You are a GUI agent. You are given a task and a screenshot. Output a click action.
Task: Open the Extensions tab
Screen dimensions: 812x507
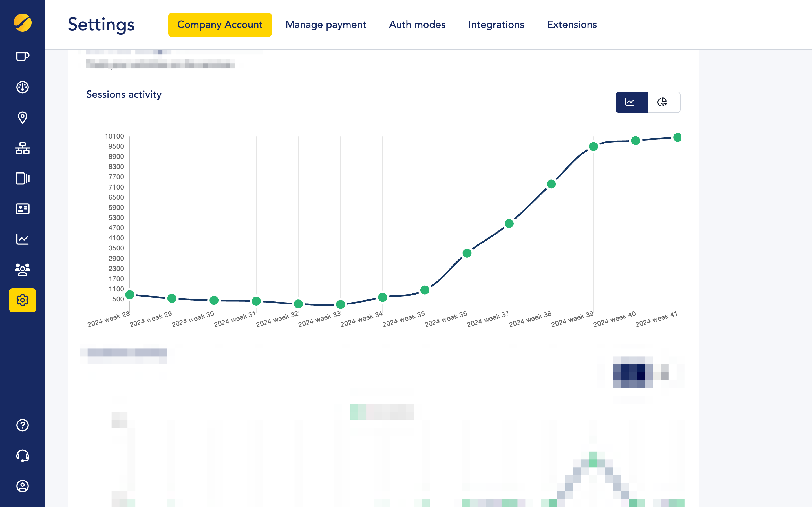[572, 25]
